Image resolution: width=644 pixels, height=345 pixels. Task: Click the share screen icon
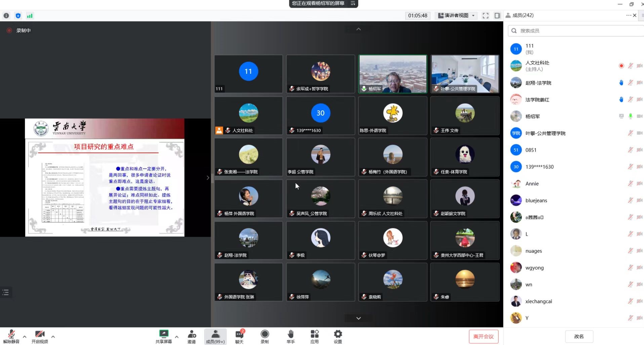[164, 334]
